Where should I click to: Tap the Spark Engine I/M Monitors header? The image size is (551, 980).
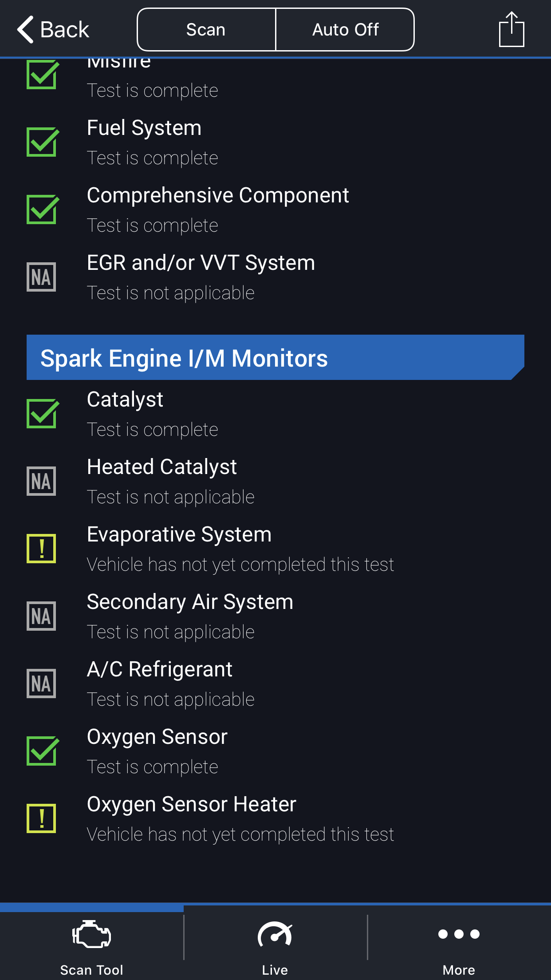275,357
